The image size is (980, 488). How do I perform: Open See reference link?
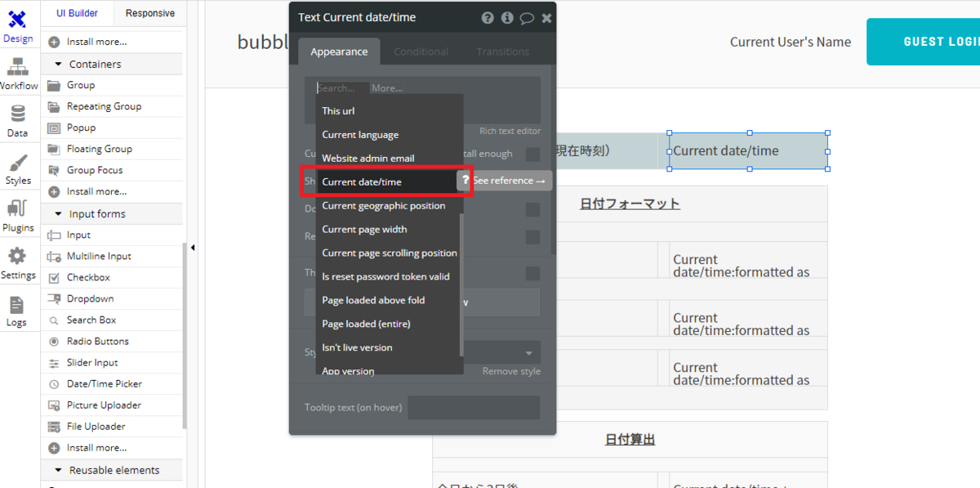click(509, 181)
